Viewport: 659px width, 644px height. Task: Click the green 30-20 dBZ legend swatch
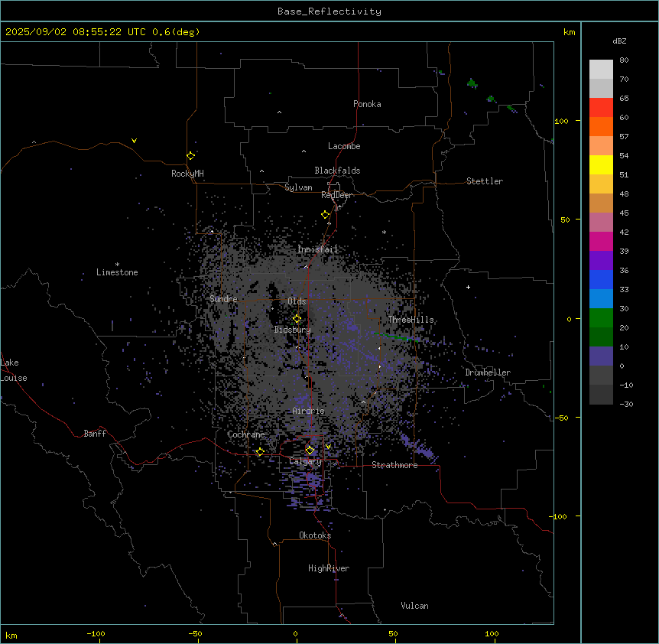[601, 318]
